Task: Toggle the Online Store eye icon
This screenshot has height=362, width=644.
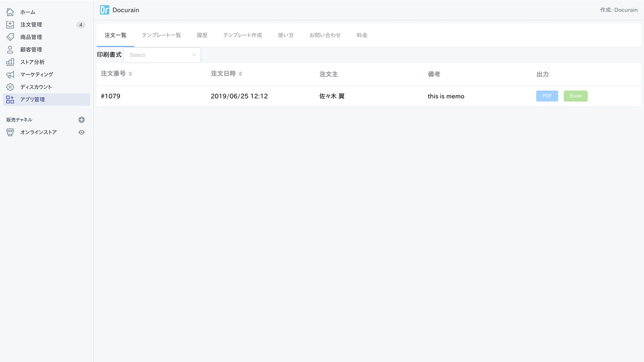Action: pyautogui.click(x=81, y=132)
